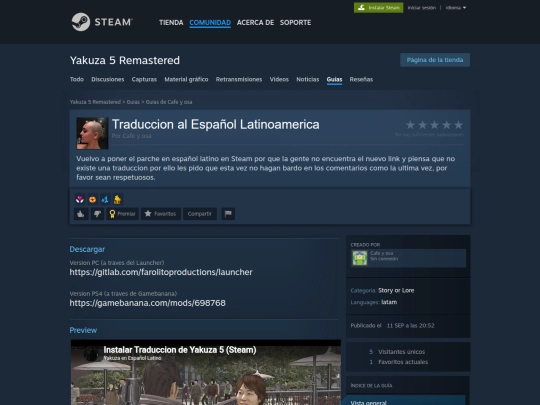Viewport: 540px width, 405px height.
Task: Click the latam language value
Action: [389, 302]
